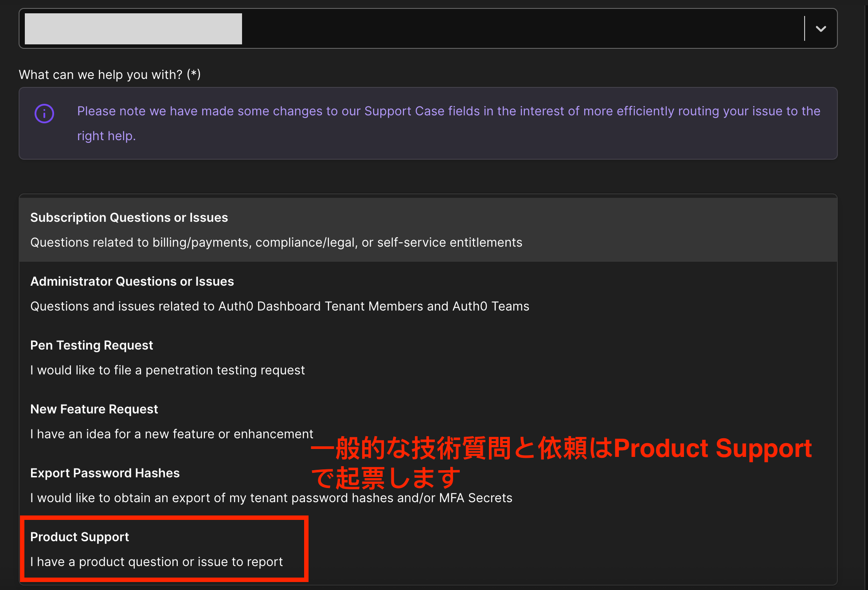868x590 pixels.
Task: Click Auth0 Dashboard Tenant Members description
Action: [x=279, y=306]
